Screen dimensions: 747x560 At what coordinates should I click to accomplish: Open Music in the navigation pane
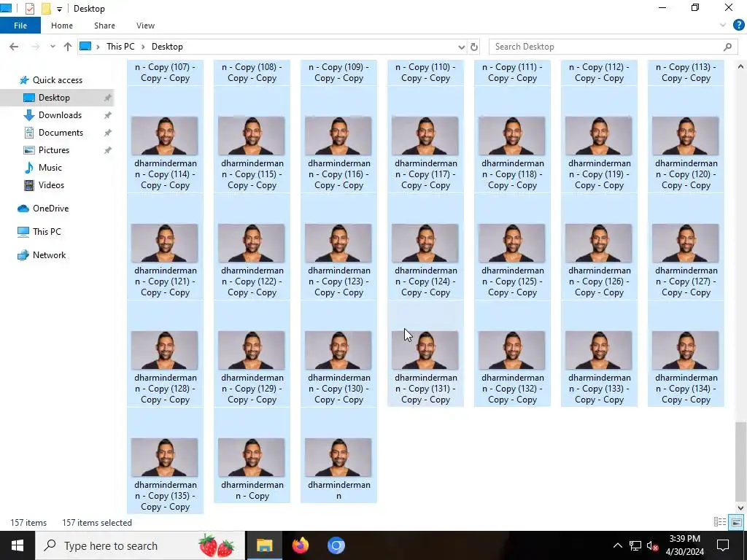50,168
